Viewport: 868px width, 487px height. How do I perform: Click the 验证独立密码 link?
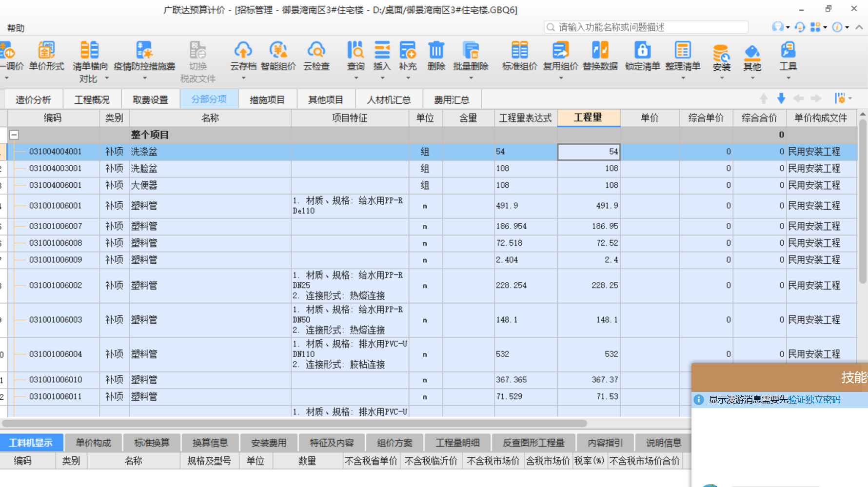[x=814, y=400]
